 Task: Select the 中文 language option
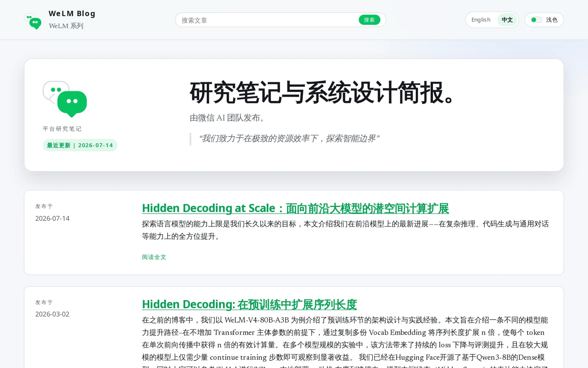(x=507, y=20)
